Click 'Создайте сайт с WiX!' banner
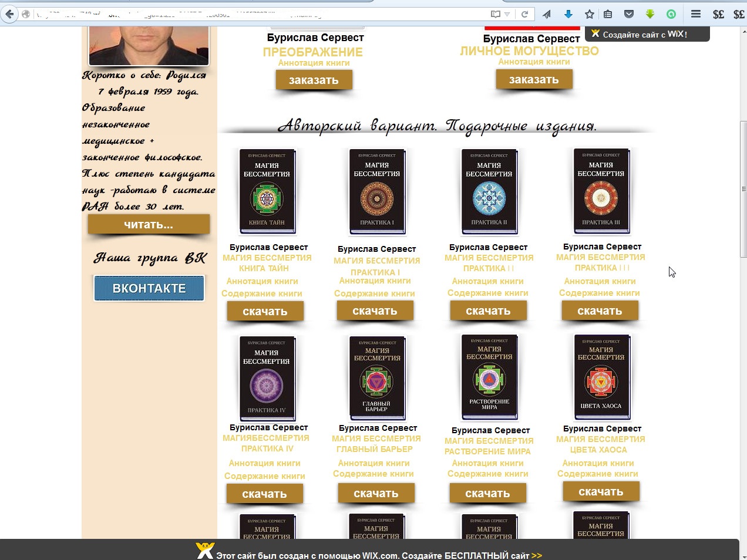The width and height of the screenshot is (747, 560). coord(647,34)
